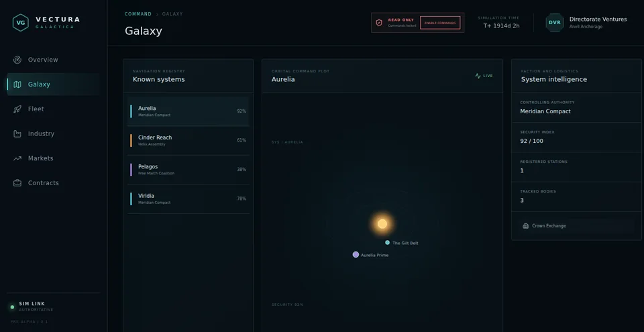Screen dimensions: 644x332
Task: Click the 78% security value for Viridia
Action: (x=241, y=199)
